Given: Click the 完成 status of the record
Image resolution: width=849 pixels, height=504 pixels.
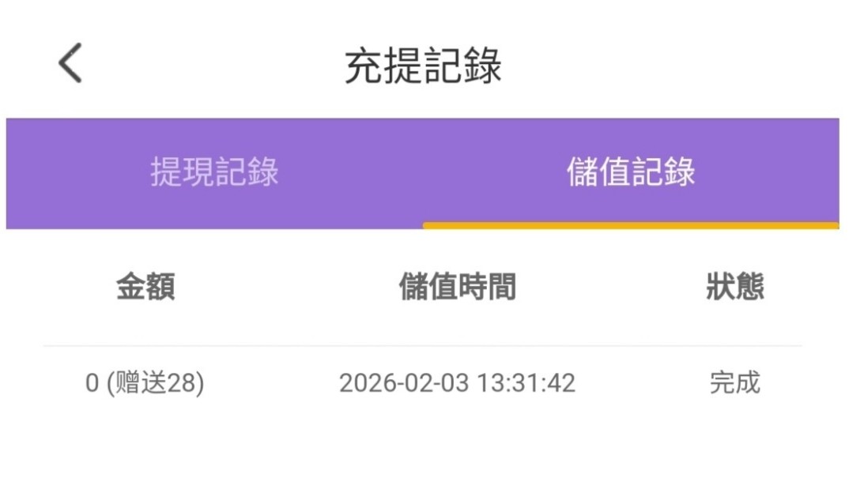Looking at the screenshot, I should (x=734, y=383).
